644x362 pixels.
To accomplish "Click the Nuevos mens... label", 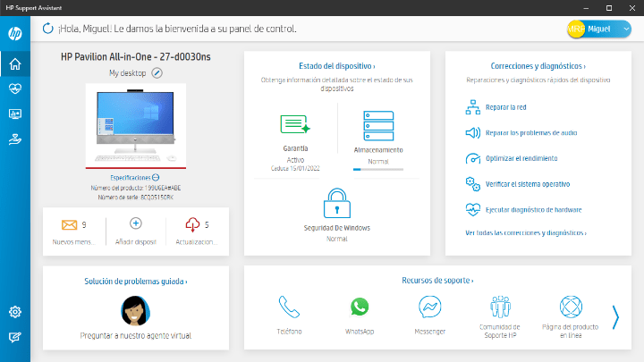I will click(x=74, y=242).
